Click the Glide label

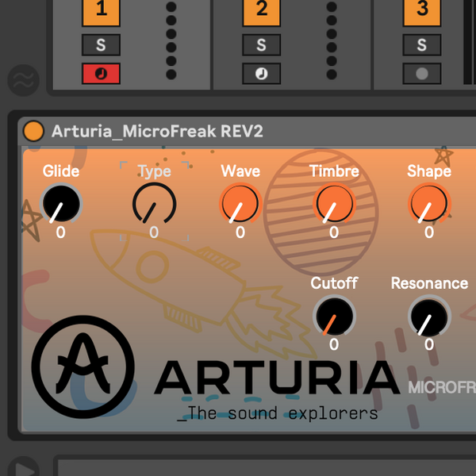pyautogui.click(x=61, y=171)
